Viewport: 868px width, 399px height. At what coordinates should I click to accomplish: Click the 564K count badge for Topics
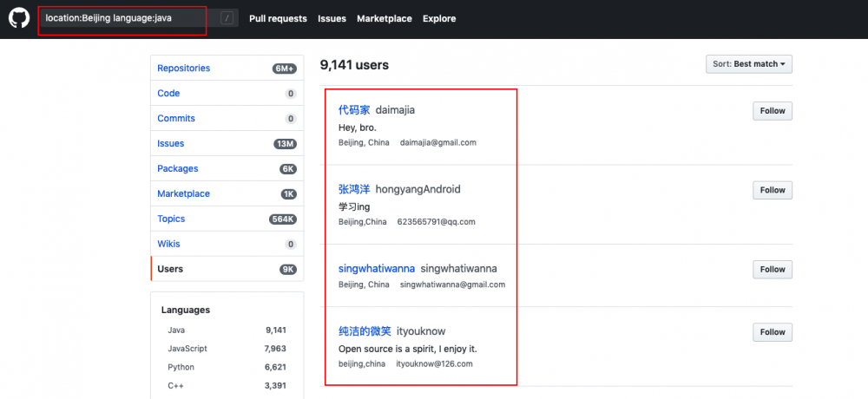click(283, 219)
